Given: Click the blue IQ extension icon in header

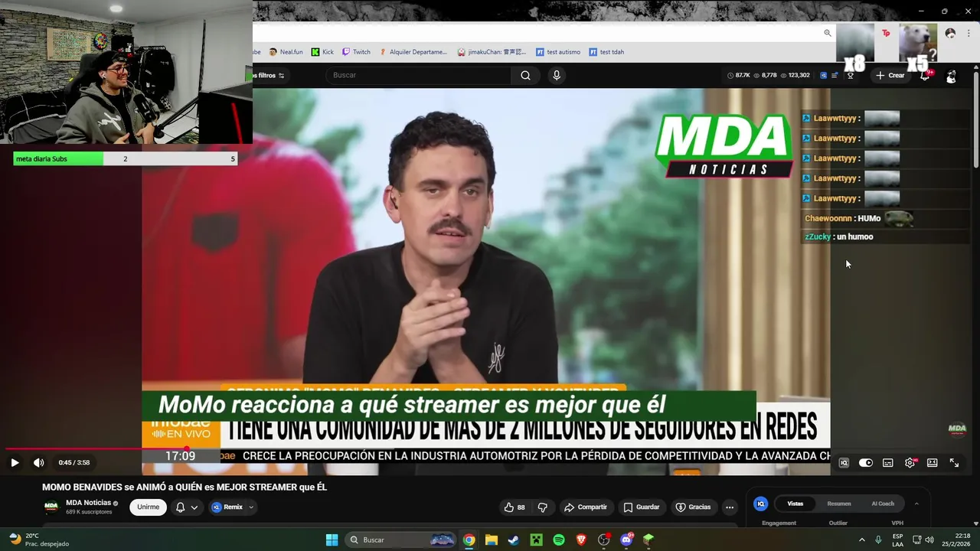Looking at the screenshot, I should click(823, 75).
